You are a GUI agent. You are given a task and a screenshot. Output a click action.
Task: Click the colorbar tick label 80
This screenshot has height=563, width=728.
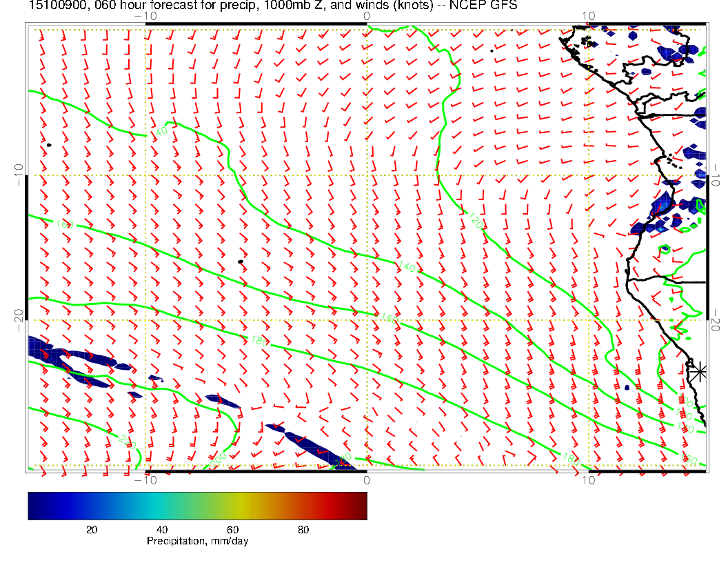(x=303, y=529)
